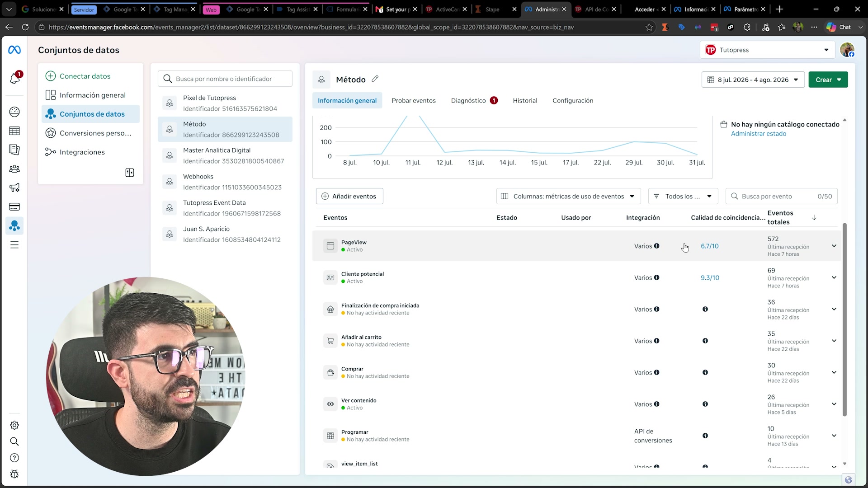Click the bug report icon
Image resolution: width=868 pixels, height=488 pixels.
[14, 474]
